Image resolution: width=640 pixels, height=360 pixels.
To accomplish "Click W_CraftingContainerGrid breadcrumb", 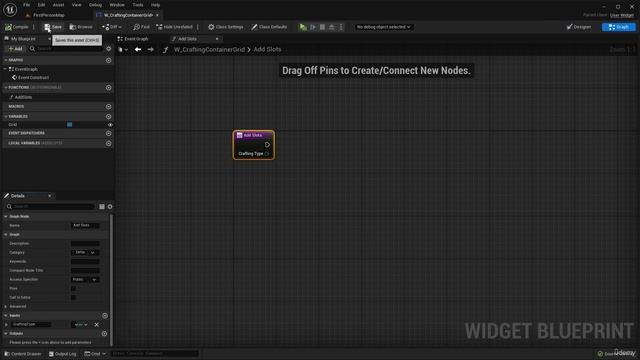I will [209, 49].
